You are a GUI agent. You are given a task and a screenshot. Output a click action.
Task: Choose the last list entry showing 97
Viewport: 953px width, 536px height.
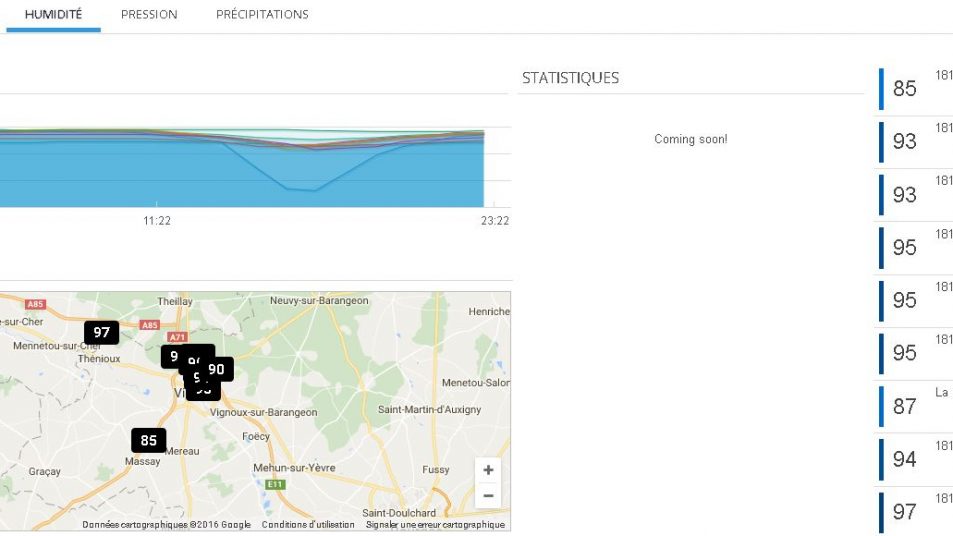(904, 512)
